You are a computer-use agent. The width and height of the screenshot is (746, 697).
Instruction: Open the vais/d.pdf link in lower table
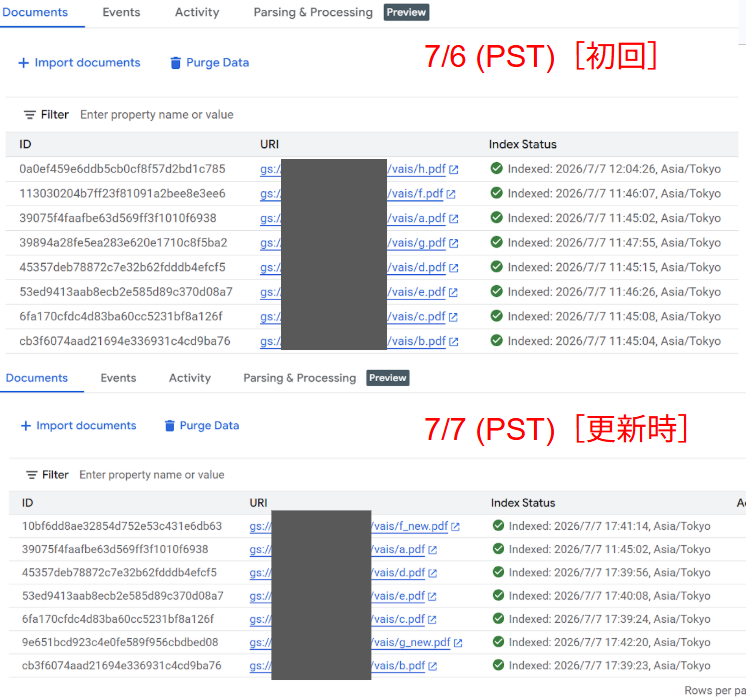(x=398, y=573)
